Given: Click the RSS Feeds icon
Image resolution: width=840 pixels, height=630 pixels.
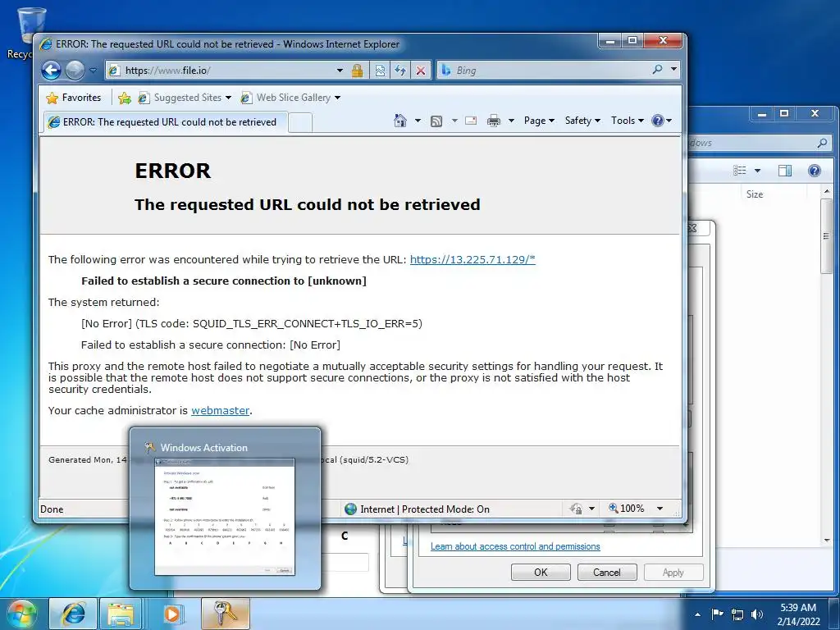Looking at the screenshot, I should [436, 121].
